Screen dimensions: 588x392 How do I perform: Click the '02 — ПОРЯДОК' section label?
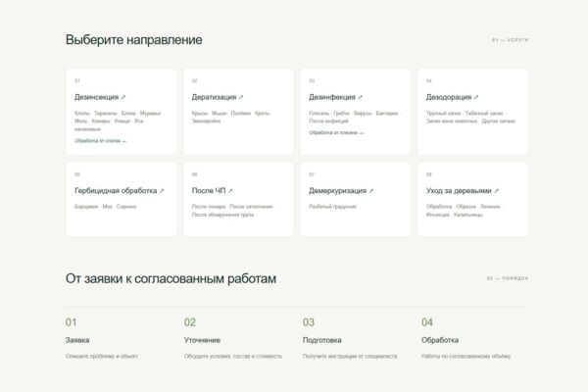coord(508,278)
